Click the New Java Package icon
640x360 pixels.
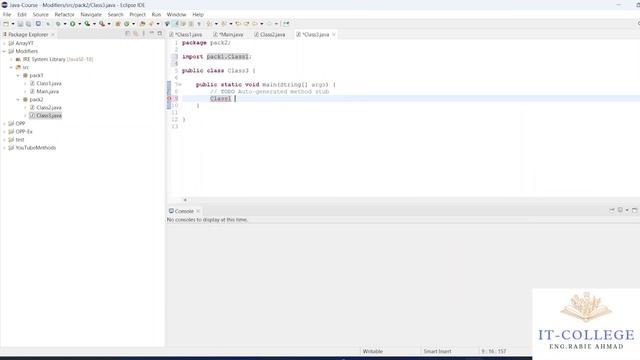[118, 24]
